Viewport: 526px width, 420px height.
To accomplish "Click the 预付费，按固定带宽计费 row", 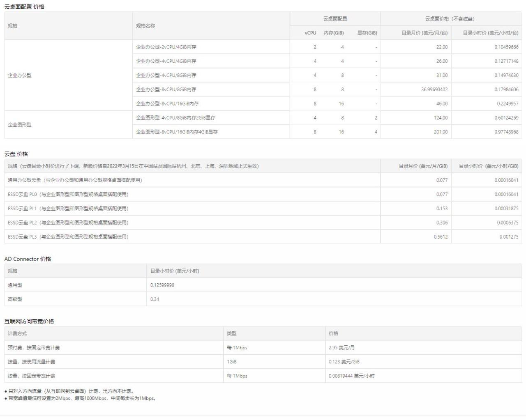I will tap(263, 348).
